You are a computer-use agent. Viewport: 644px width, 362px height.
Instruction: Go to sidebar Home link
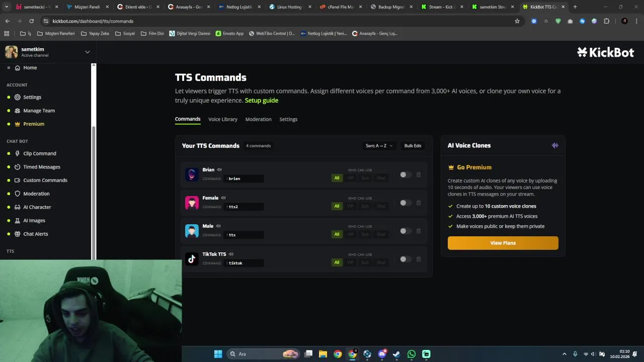(30, 68)
